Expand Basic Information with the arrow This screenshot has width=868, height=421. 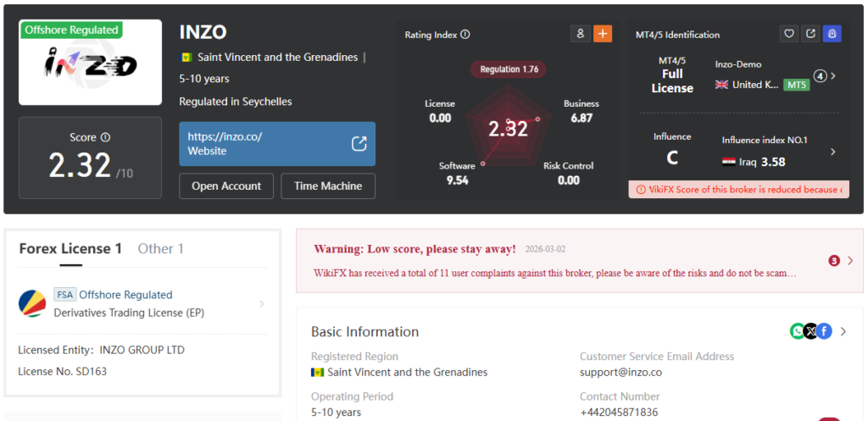click(x=843, y=331)
